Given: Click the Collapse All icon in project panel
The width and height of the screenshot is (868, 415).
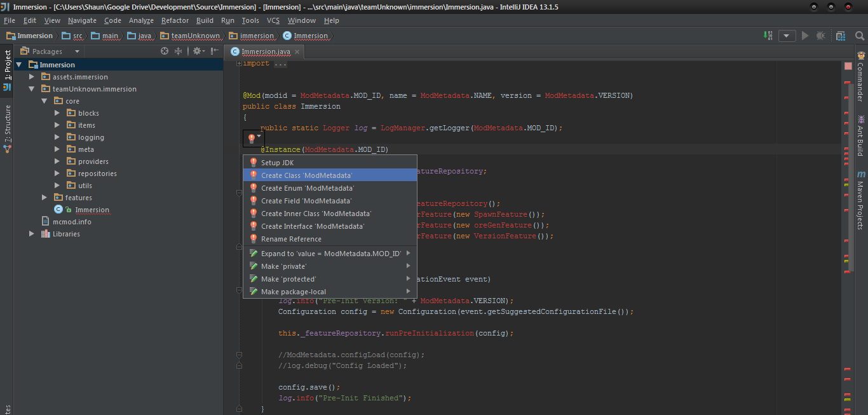Looking at the screenshot, I should point(179,51).
